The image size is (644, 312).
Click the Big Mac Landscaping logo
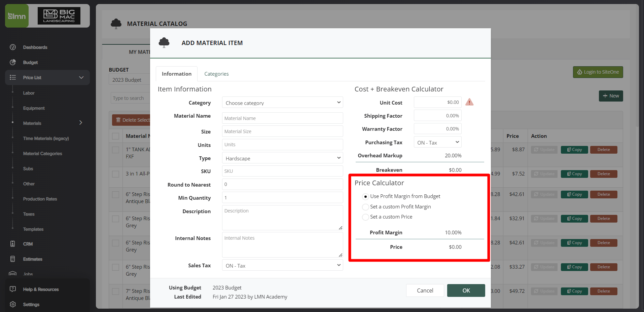(59, 16)
